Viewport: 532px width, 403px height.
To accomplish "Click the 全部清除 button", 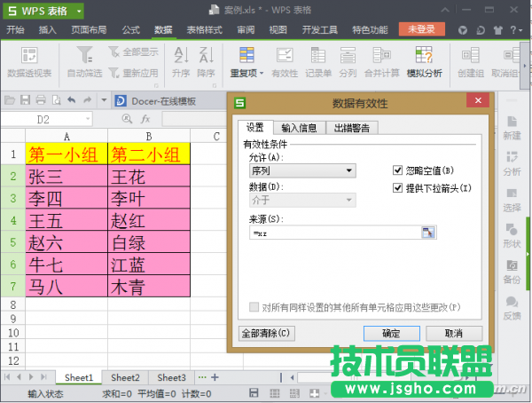I will (x=266, y=333).
